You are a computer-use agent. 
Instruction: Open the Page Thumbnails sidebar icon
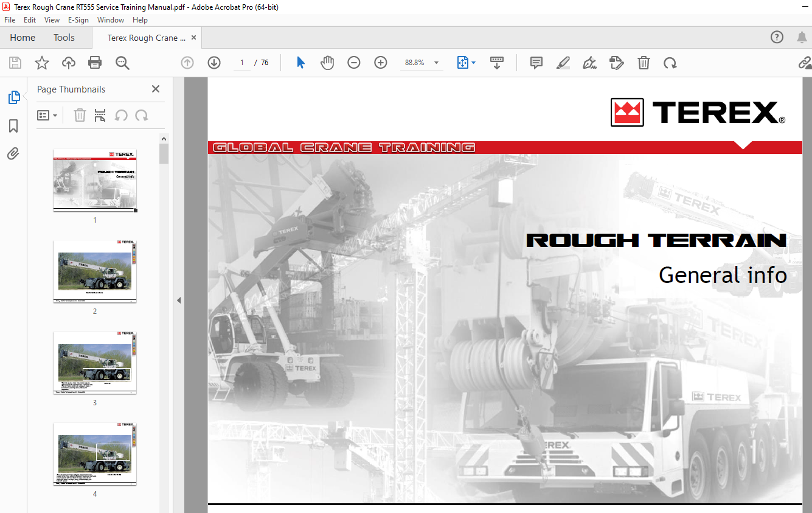13,97
